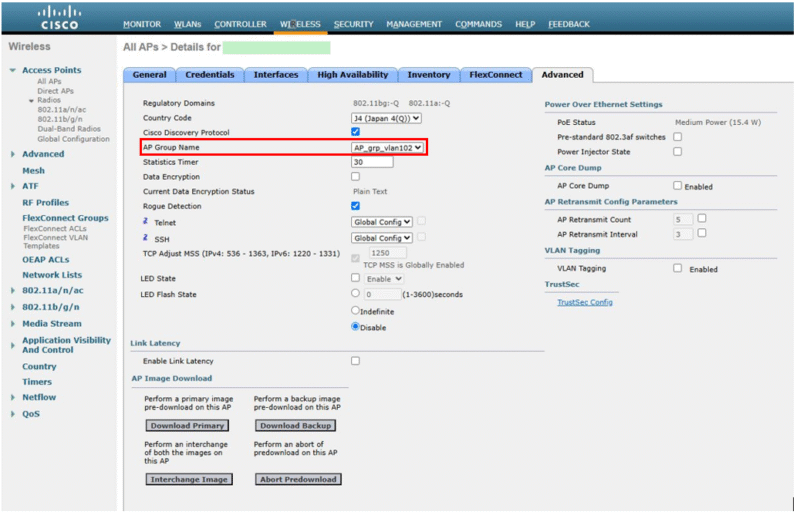Viewport: 800px width, 515px height.
Task: Expand the 802.11a/n/ac menu arrow
Action: coord(13,291)
